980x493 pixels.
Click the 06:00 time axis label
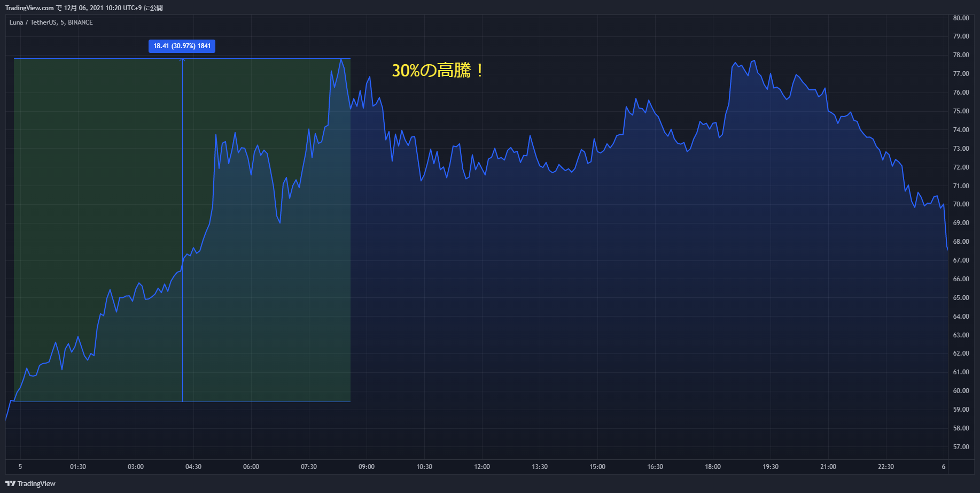pos(251,467)
